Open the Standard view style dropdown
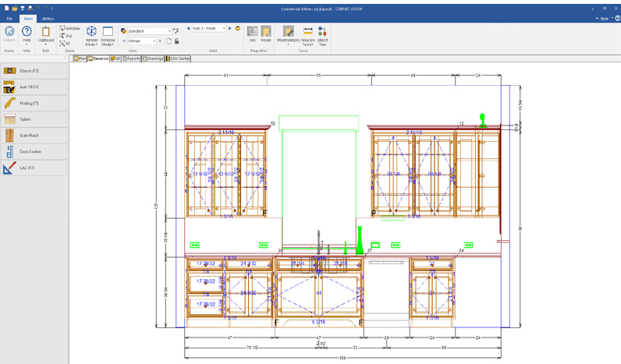Viewport: 621px width, 364px height. point(169,31)
